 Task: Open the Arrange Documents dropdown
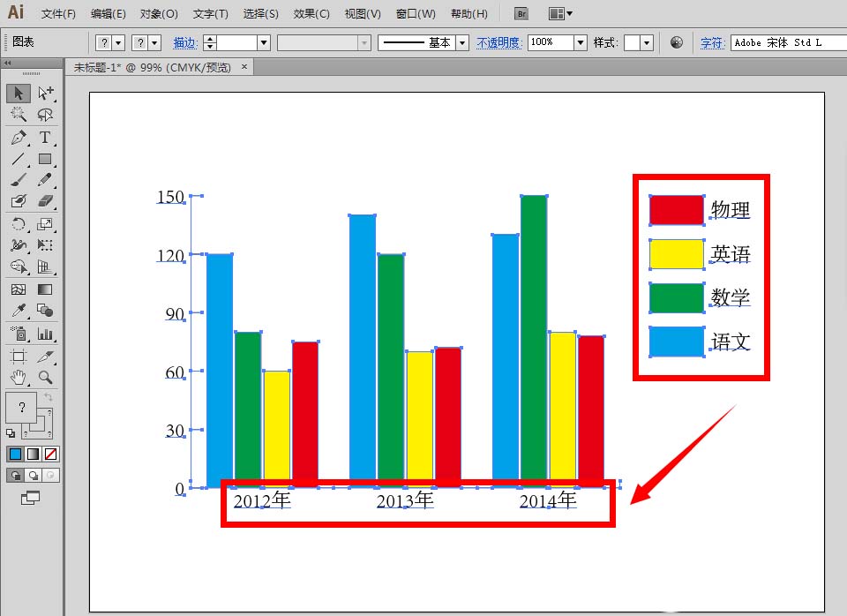tap(560, 14)
